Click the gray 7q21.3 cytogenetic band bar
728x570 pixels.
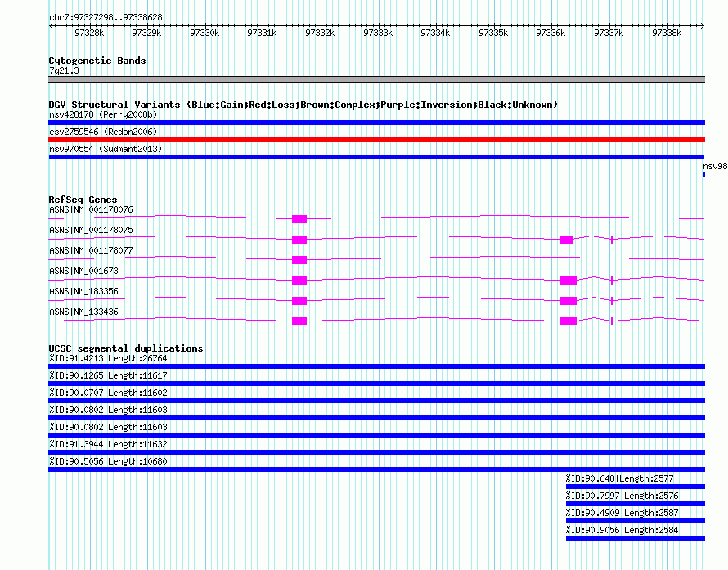(x=376, y=79)
